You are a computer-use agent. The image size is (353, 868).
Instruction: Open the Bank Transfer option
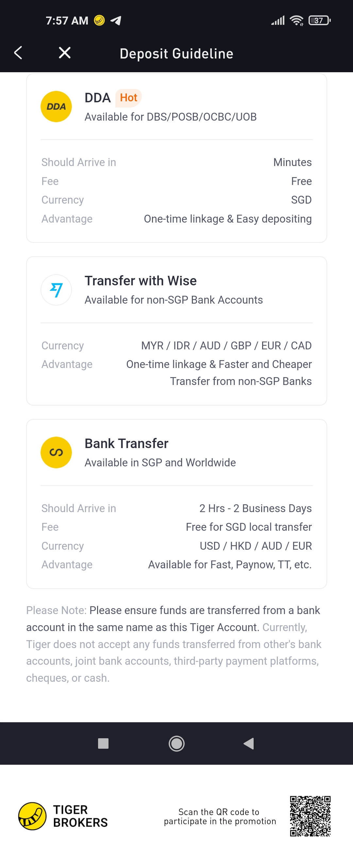pyautogui.click(x=126, y=443)
